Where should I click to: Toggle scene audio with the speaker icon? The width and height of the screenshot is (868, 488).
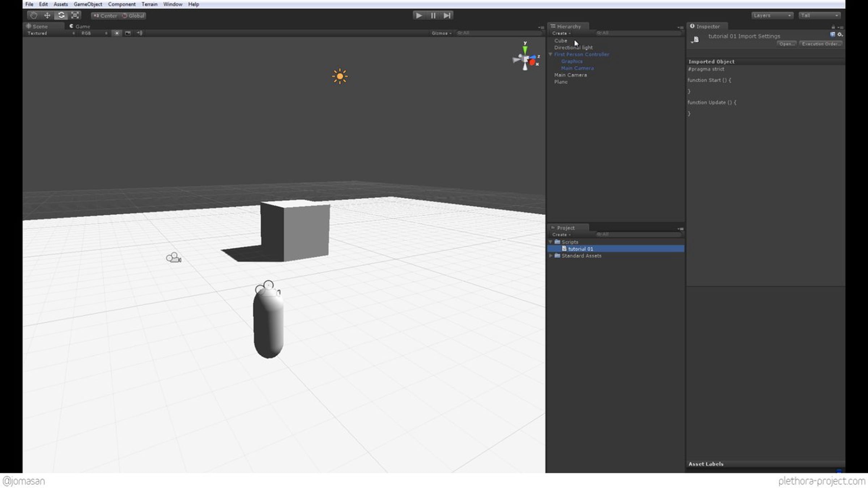click(140, 33)
